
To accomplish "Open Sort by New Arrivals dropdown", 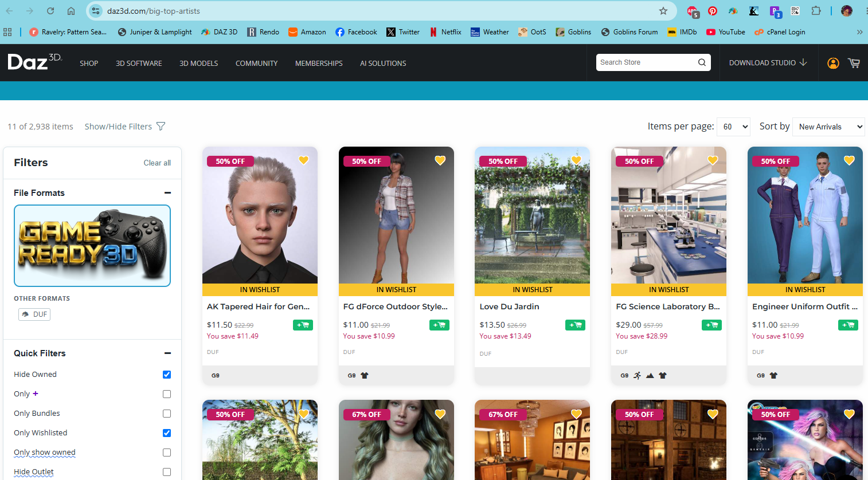I will (828, 127).
